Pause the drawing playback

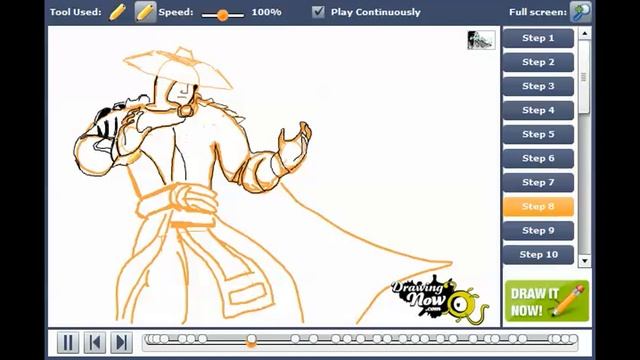pyautogui.click(x=68, y=342)
